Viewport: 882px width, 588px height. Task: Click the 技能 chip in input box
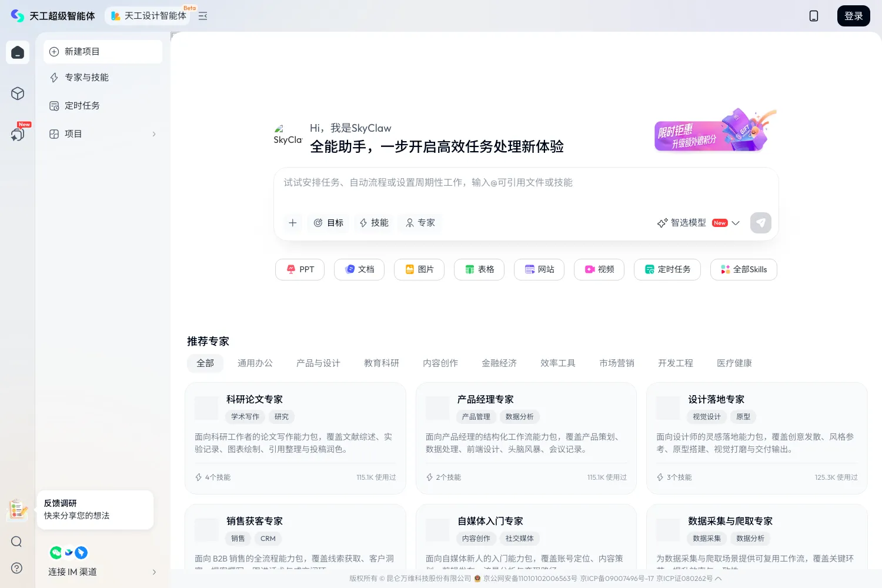coord(374,223)
